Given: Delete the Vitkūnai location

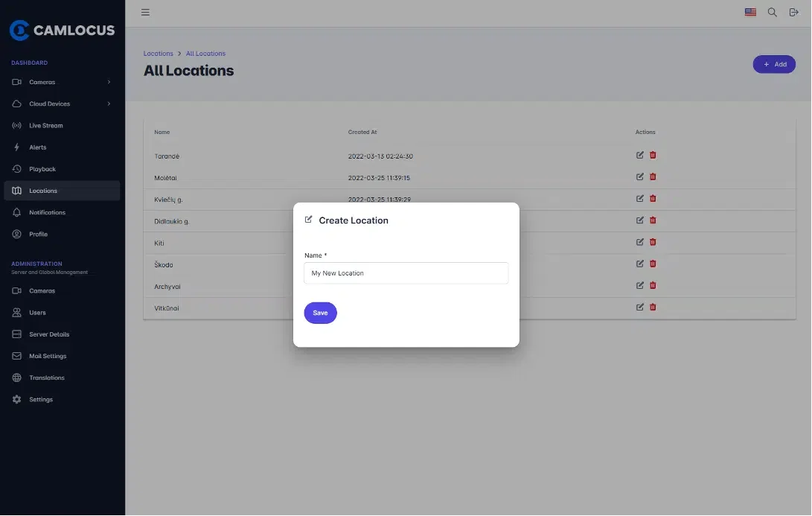Looking at the screenshot, I should point(653,308).
